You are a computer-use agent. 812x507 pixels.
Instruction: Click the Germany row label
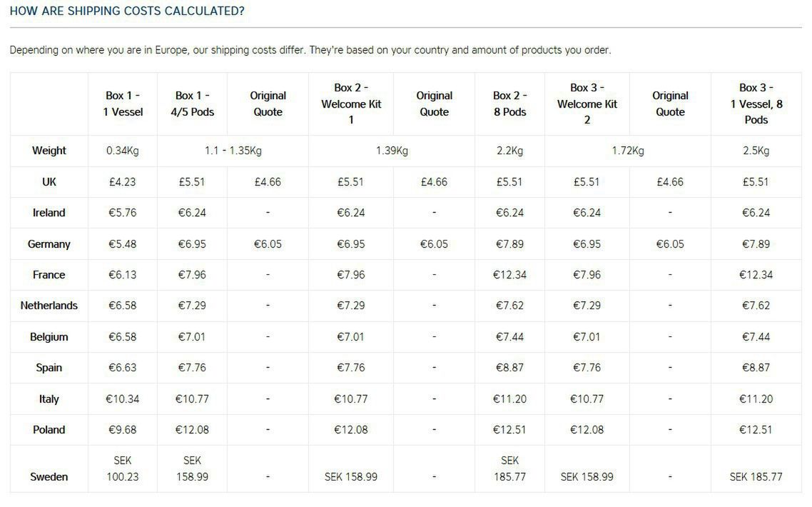49,244
